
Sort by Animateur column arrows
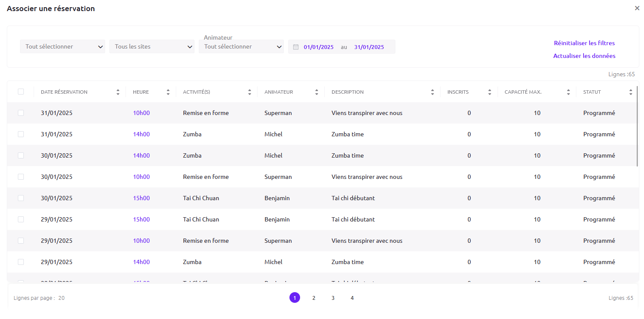317,92
